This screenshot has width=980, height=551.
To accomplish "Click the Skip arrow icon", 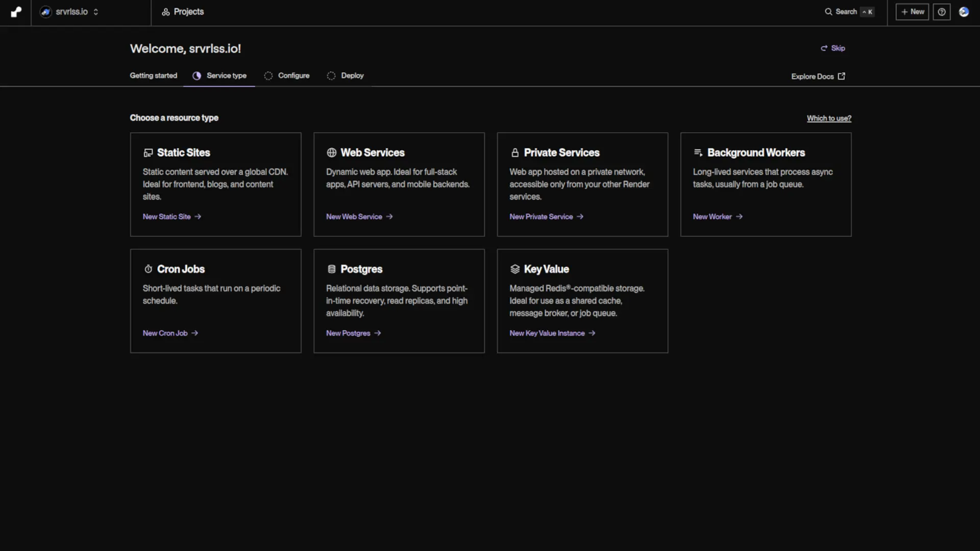I will (x=824, y=48).
